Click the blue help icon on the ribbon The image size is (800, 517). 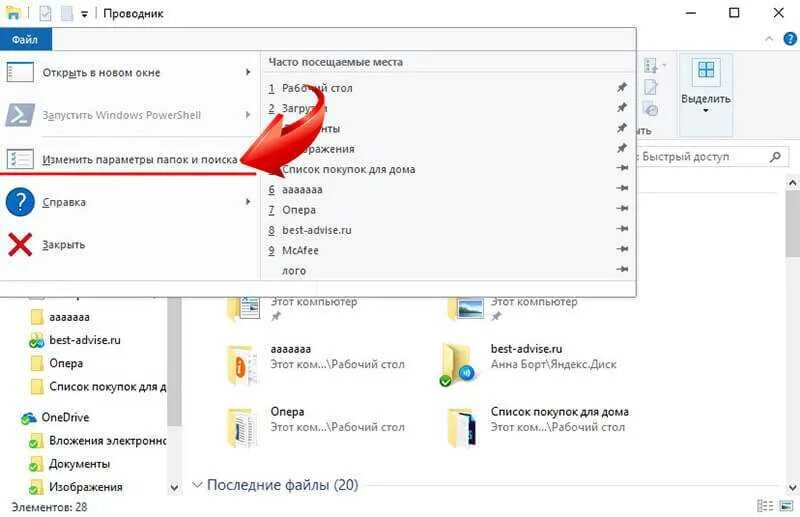(790, 39)
